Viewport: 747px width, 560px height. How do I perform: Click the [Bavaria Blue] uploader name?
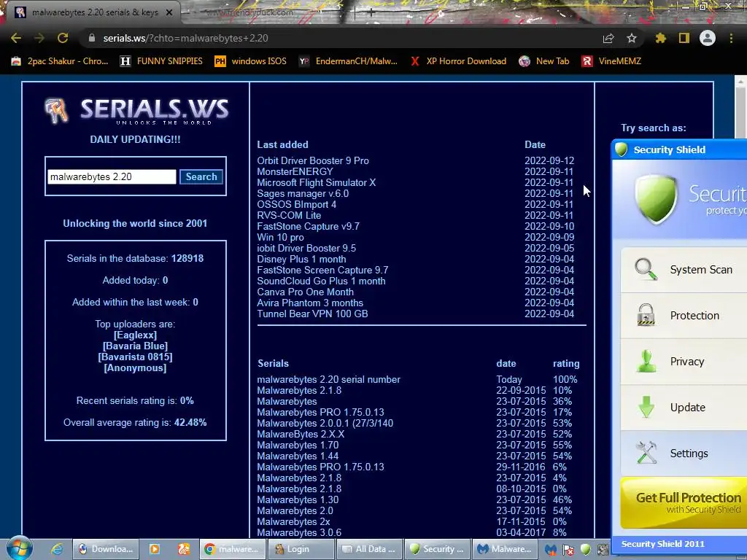click(135, 346)
